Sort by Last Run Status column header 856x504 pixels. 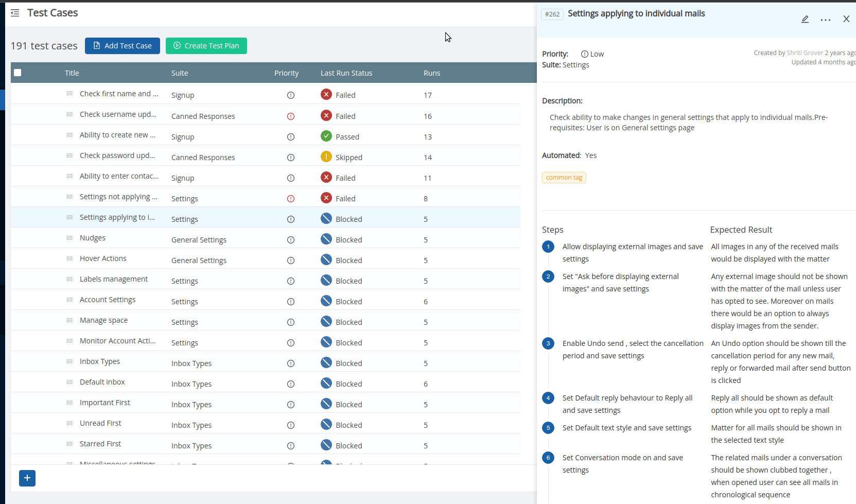point(346,73)
